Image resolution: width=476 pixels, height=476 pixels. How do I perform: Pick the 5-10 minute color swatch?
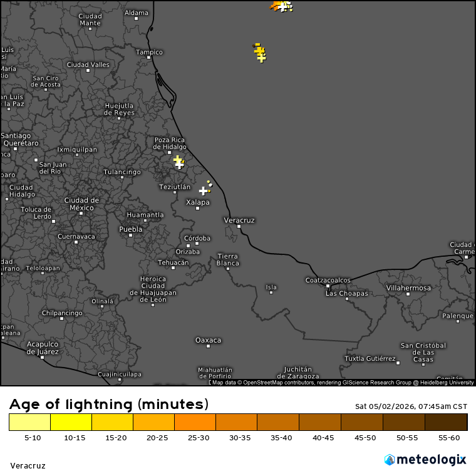point(30,422)
